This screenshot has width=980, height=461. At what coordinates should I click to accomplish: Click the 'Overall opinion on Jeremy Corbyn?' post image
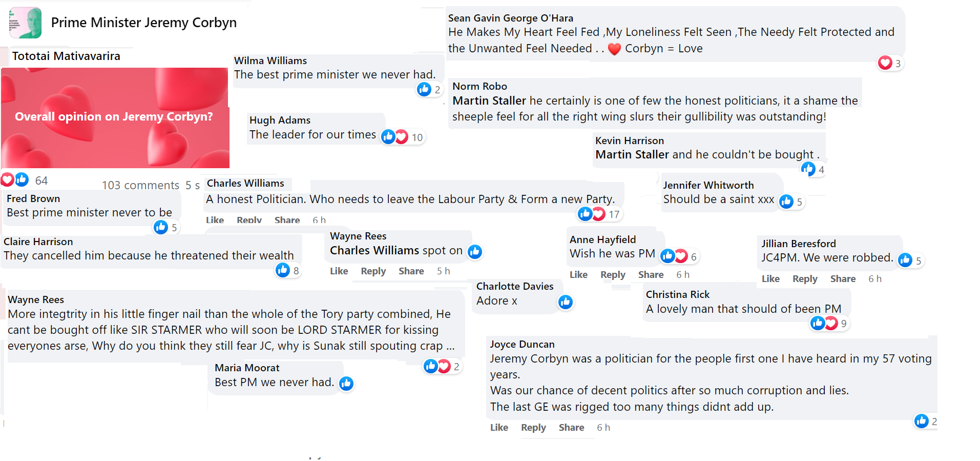(x=115, y=117)
